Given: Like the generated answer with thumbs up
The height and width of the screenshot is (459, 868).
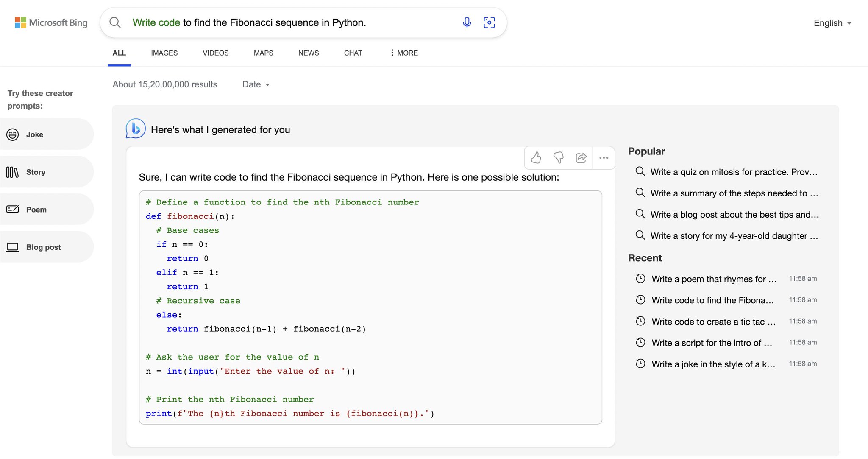Looking at the screenshot, I should click(536, 158).
